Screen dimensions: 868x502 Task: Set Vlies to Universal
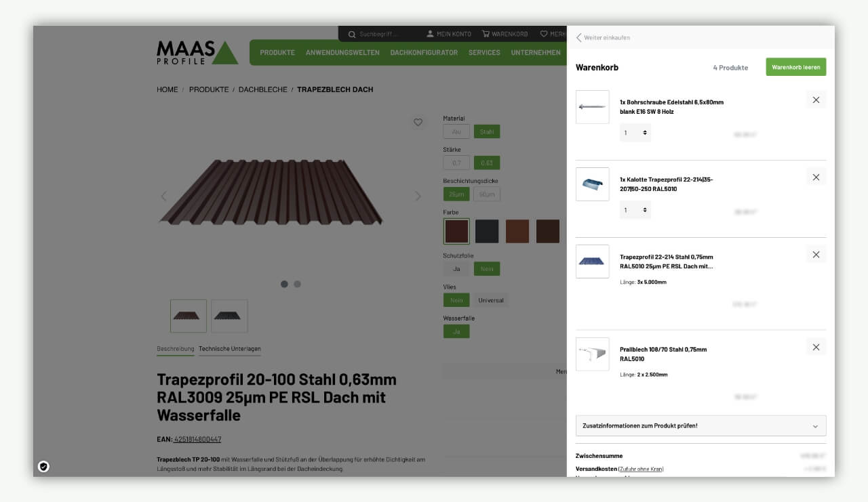click(491, 300)
